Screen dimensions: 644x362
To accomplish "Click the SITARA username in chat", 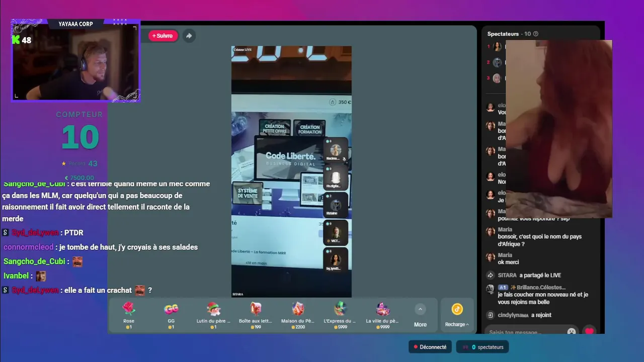I will pos(507,275).
